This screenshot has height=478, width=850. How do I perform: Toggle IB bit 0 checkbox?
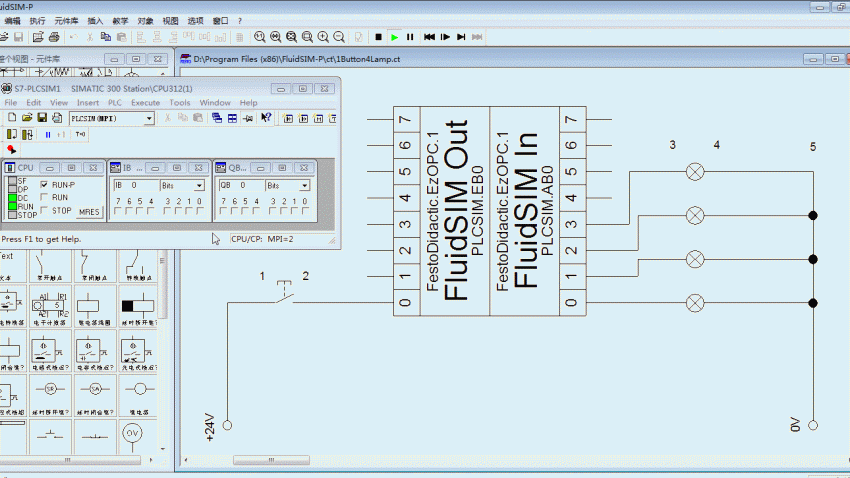(199, 211)
